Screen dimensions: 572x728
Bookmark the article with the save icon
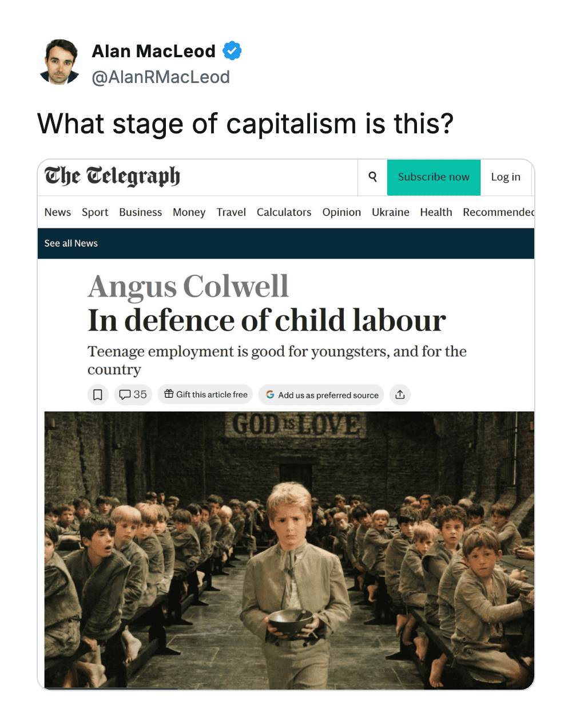(98, 395)
